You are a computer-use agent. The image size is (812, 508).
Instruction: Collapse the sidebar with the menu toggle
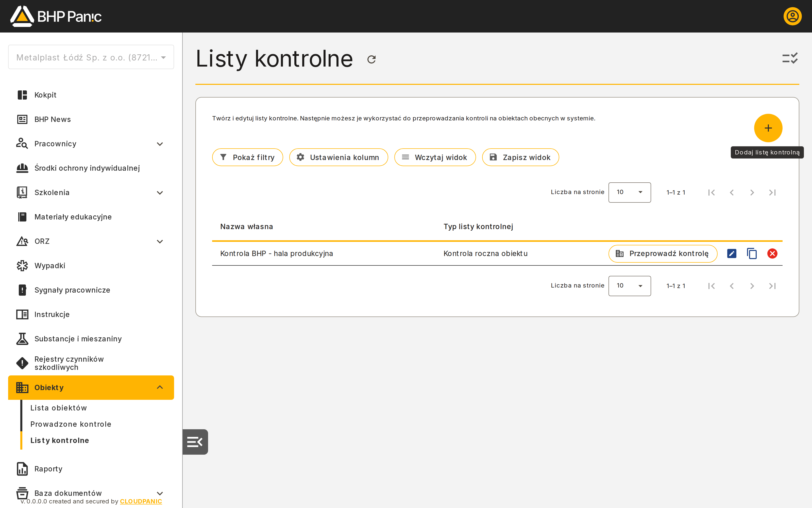point(195,442)
